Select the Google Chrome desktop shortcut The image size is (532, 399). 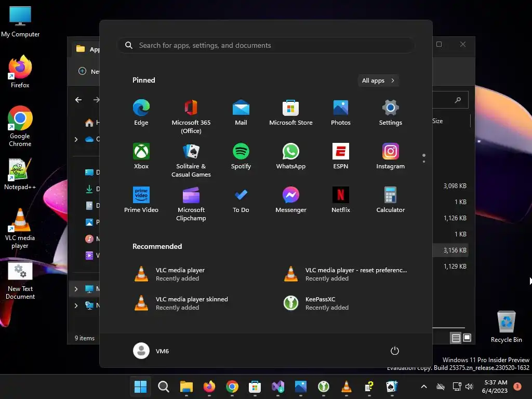(x=20, y=126)
